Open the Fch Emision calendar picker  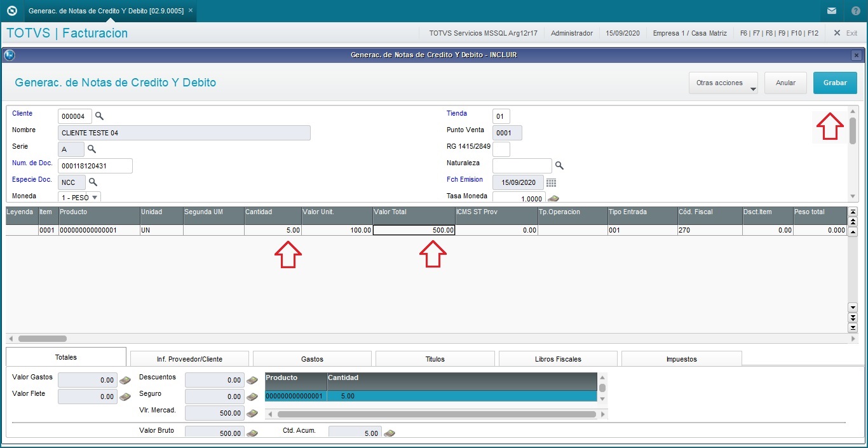551,182
